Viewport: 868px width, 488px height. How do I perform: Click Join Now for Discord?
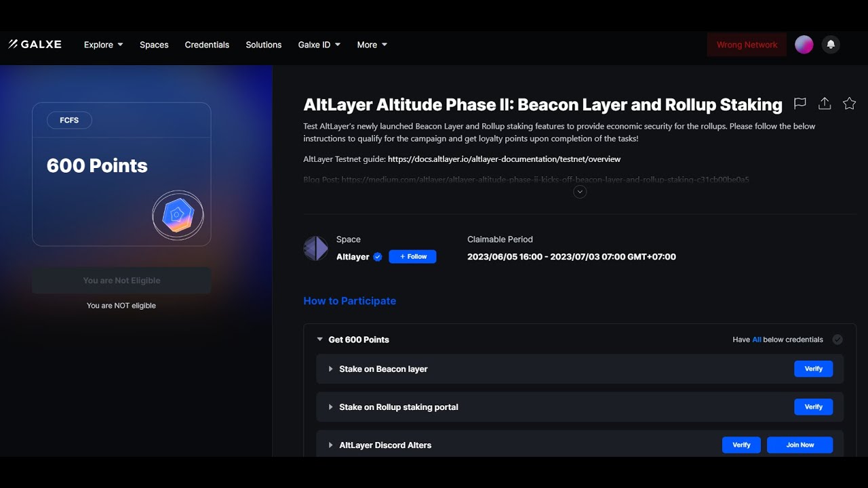click(x=800, y=445)
